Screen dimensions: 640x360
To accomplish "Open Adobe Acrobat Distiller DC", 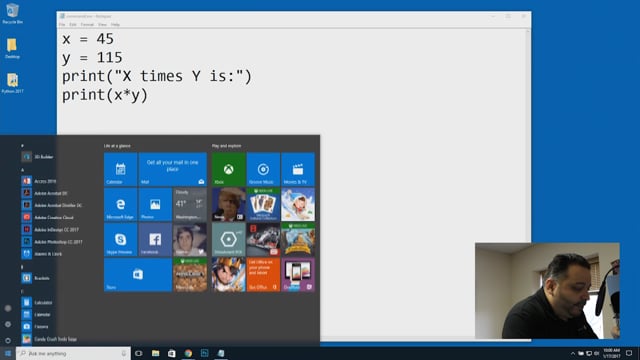I will tap(57, 205).
